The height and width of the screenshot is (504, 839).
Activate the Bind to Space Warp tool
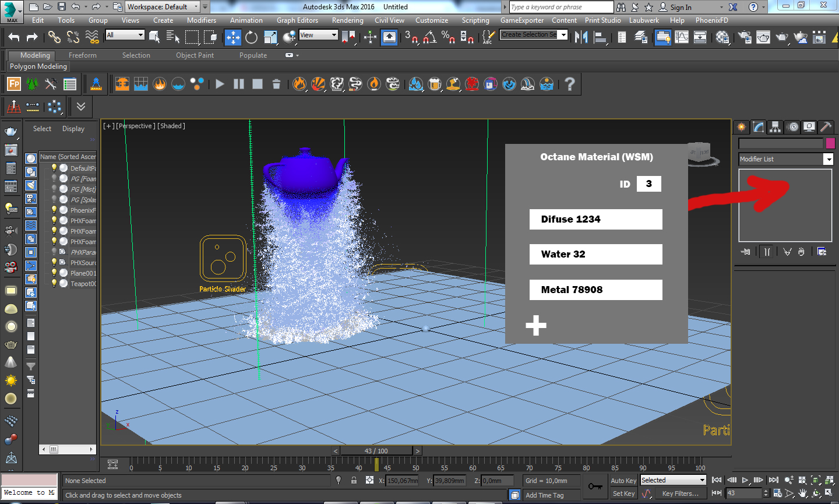(x=92, y=37)
